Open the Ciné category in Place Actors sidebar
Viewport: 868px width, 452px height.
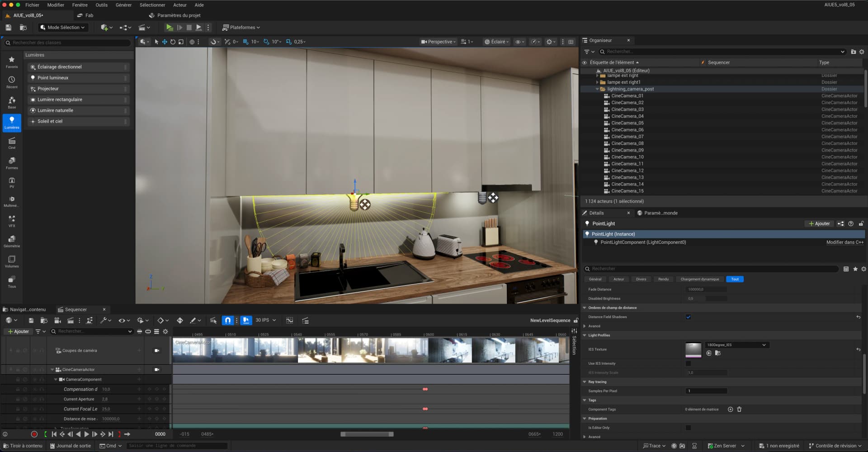click(11, 144)
